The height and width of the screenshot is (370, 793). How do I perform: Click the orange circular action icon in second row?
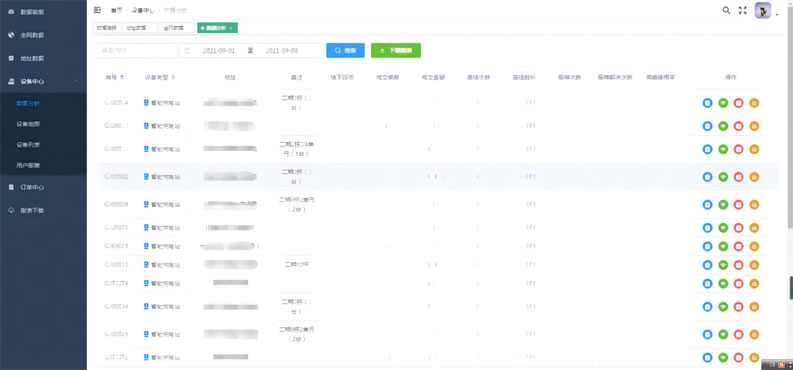pyautogui.click(x=754, y=126)
